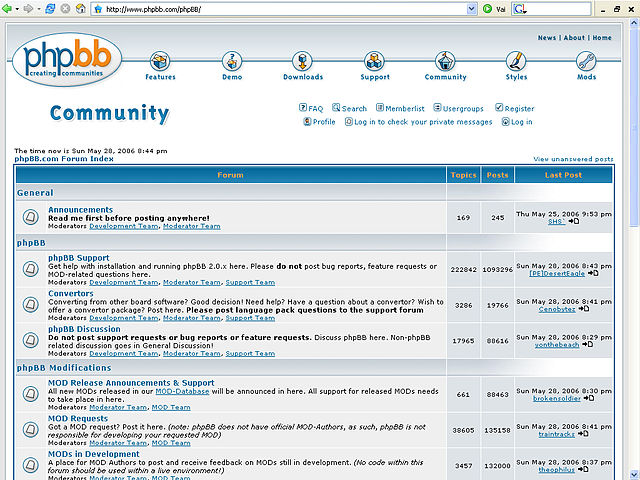Open the phpBB Support forum
640x480 pixels.
79,258
